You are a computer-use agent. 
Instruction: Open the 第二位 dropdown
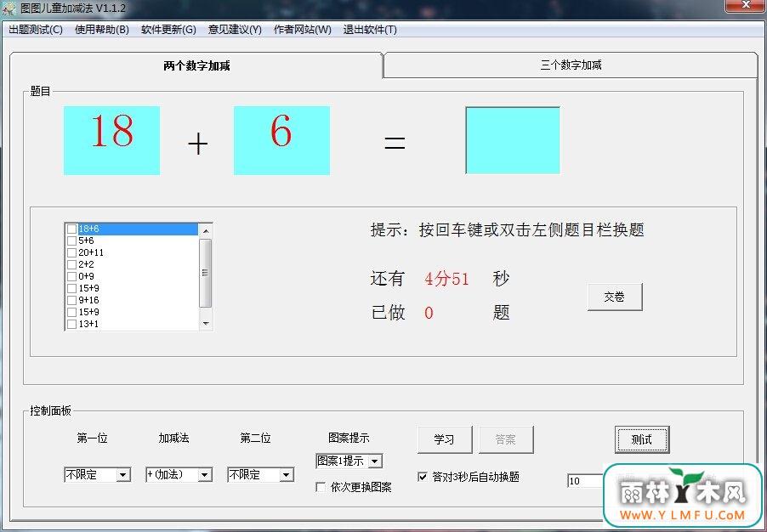pyautogui.click(x=261, y=474)
